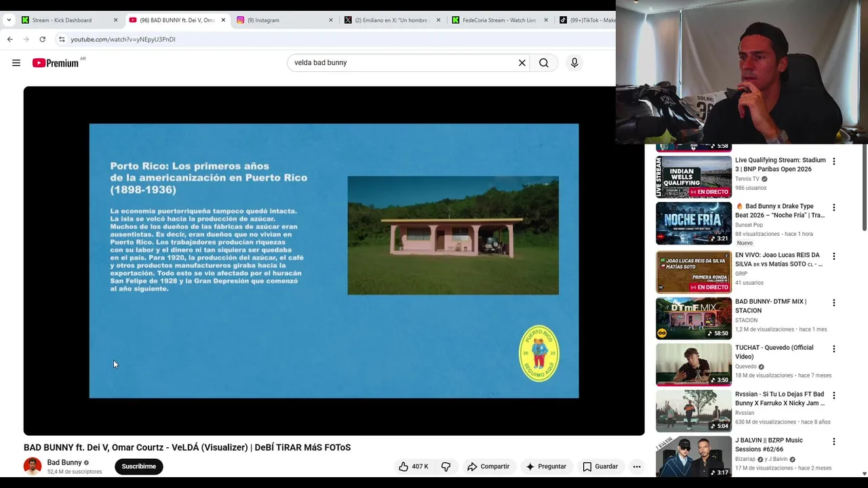The width and height of the screenshot is (868, 488).
Task: Open options for TUCHAT Quevedo video
Action: pos(834,349)
